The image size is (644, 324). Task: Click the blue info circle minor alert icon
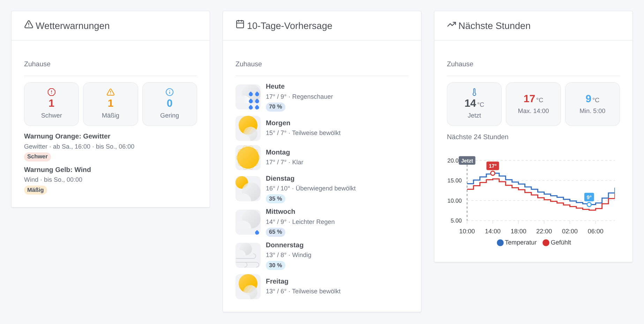coord(170,92)
